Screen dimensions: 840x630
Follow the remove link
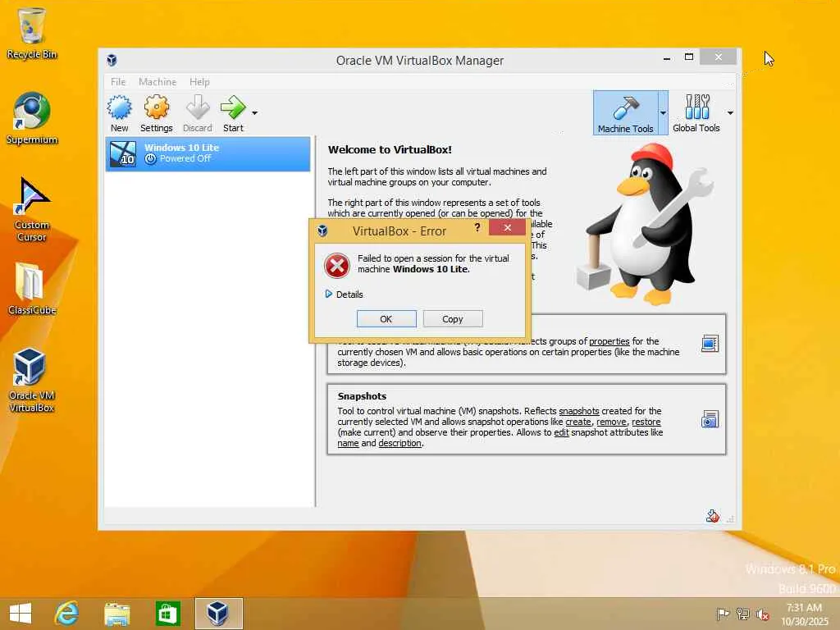[611, 422]
